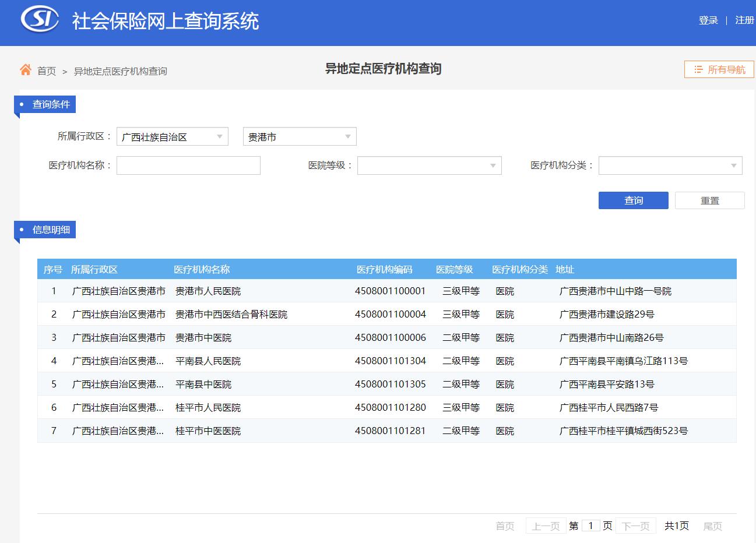The width and height of the screenshot is (756, 543).
Task: Click the 注册 register link
Action: 743,20
